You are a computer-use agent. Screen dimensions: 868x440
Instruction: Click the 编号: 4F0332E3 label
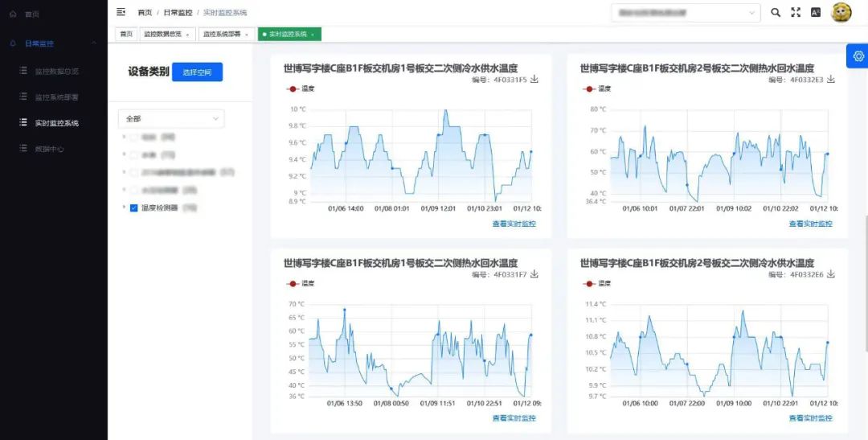coord(796,80)
